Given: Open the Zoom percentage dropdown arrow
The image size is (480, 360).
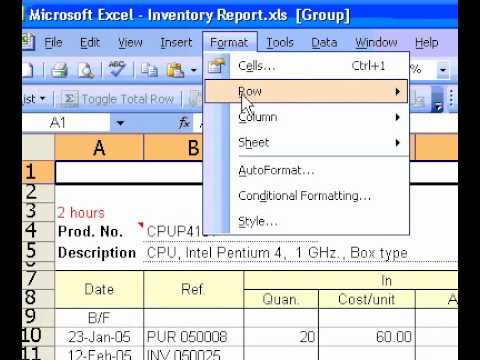Looking at the screenshot, I should (443, 70).
